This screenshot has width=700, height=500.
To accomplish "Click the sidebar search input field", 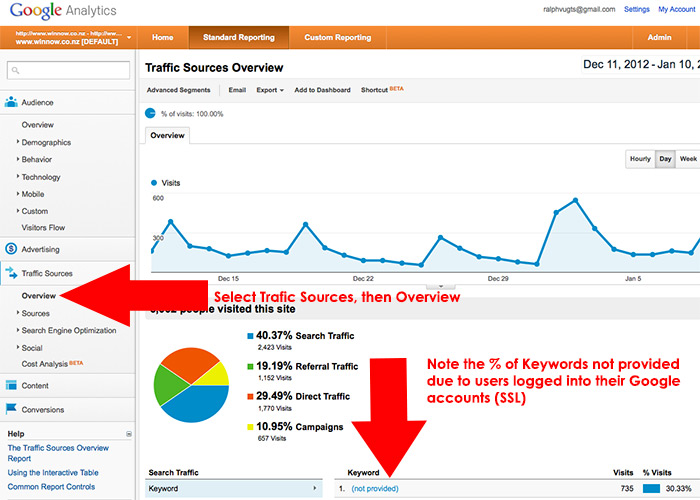I will click(76, 71).
